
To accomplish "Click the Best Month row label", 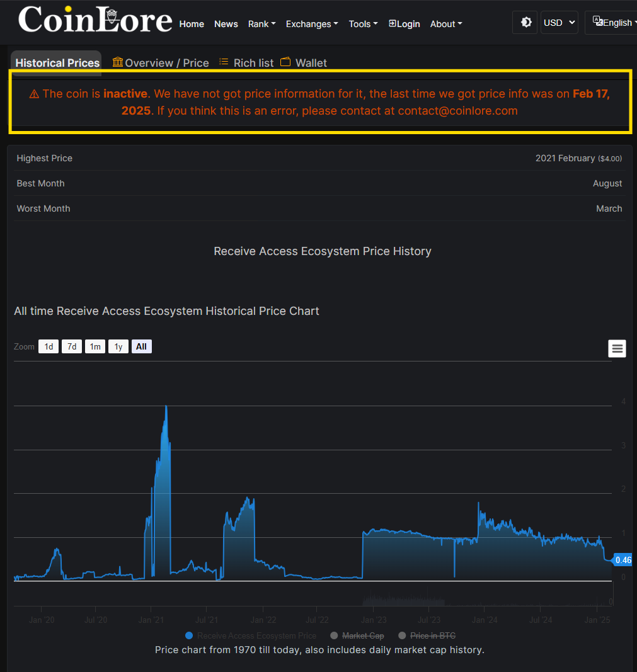I will (41, 183).
